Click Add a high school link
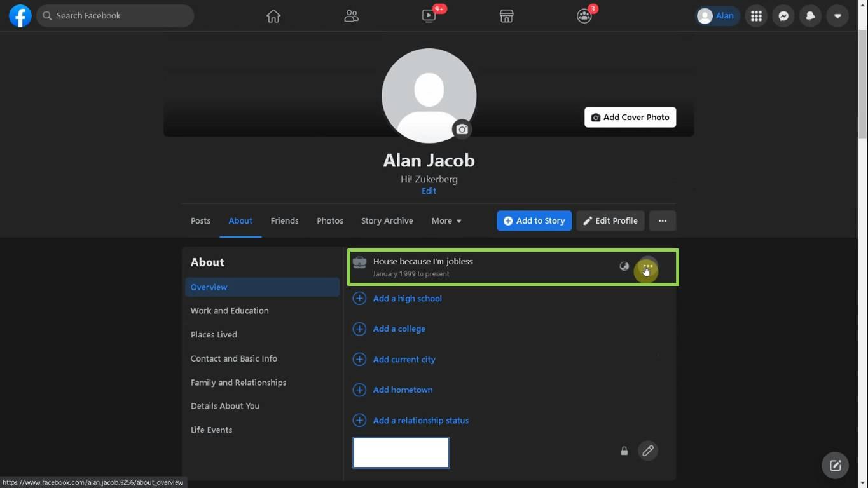 tap(407, 298)
